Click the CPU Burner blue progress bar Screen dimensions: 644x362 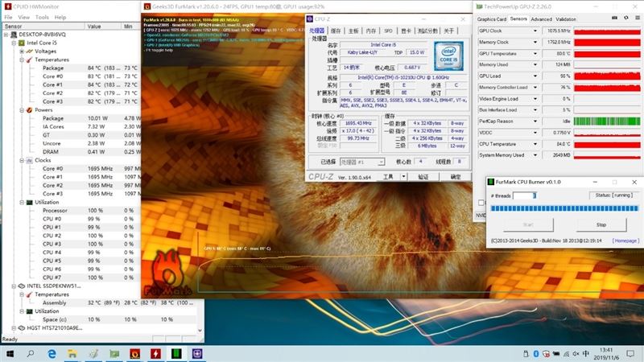(x=564, y=208)
